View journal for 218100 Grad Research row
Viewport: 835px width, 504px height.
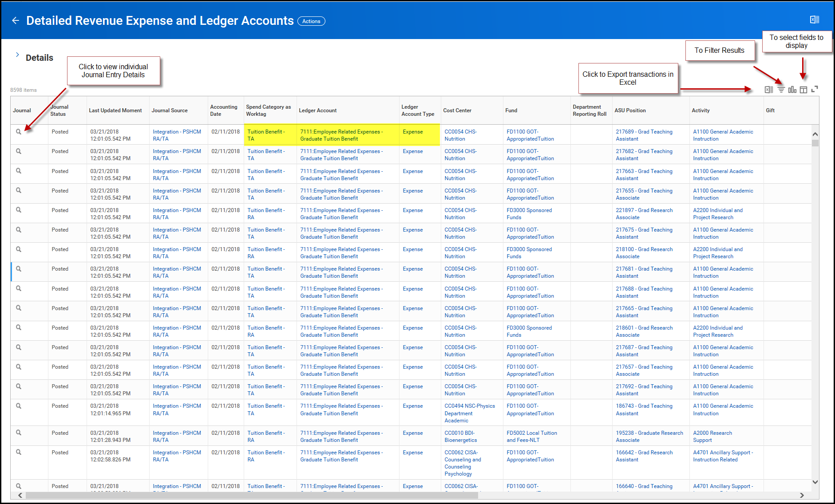click(x=19, y=249)
